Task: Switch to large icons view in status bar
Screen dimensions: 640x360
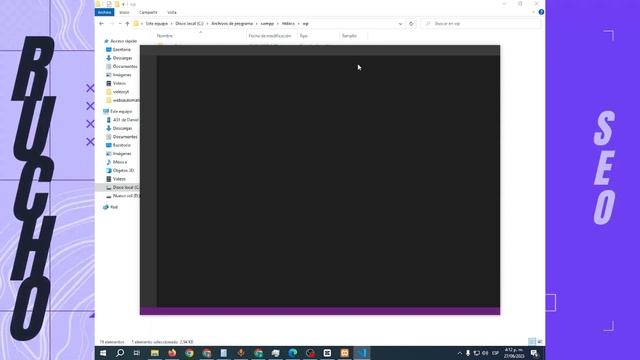Action: [540, 342]
